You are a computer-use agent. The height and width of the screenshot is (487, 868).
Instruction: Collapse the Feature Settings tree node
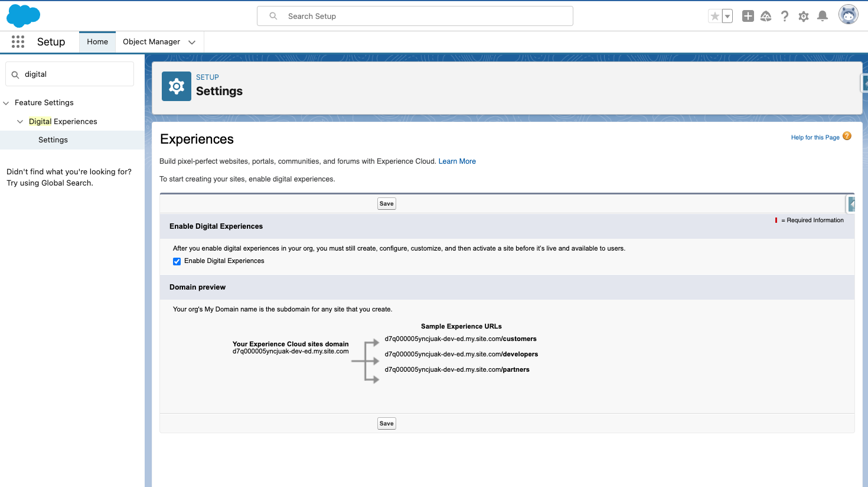point(6,103)
